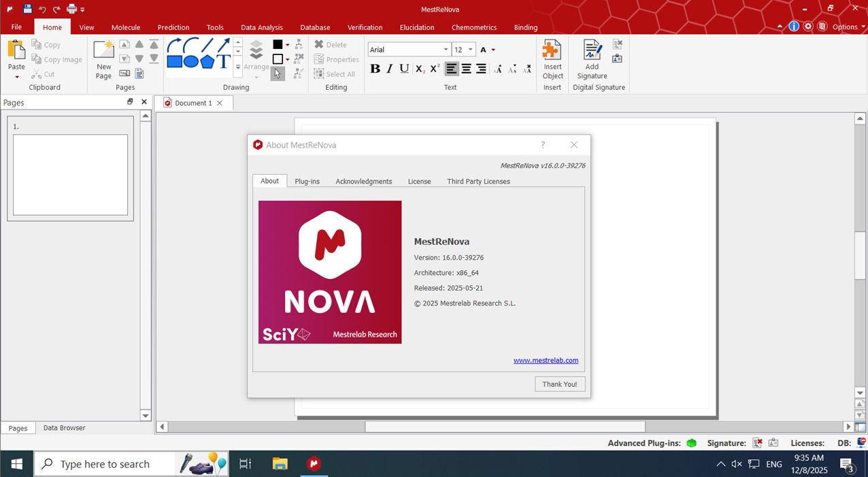Increase font size with the A-up icon

tap(498, 69)
